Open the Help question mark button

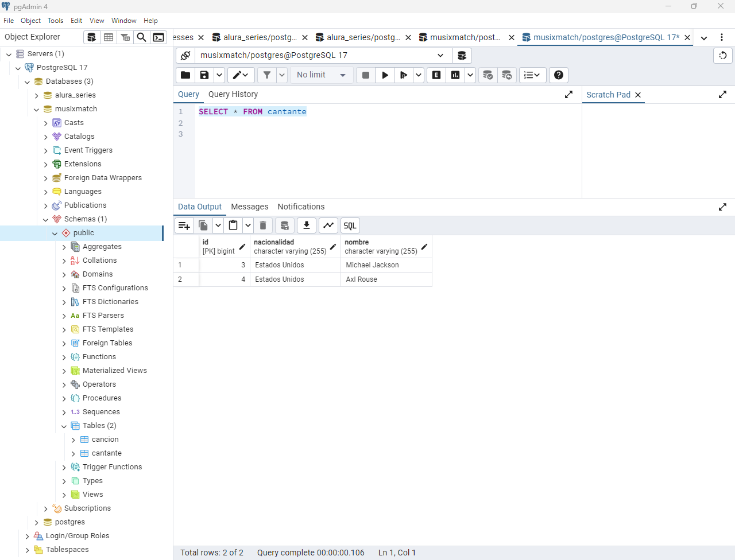(559, 75)
